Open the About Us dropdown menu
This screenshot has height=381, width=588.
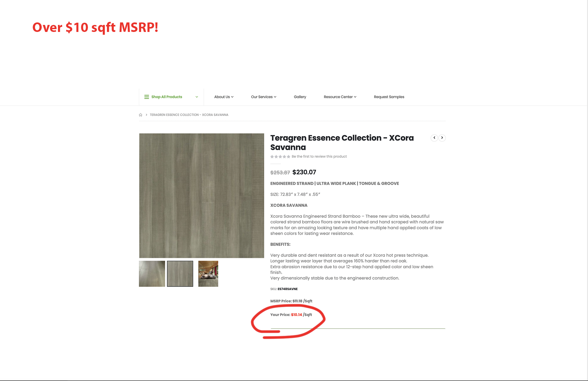(x=224, y=97)
